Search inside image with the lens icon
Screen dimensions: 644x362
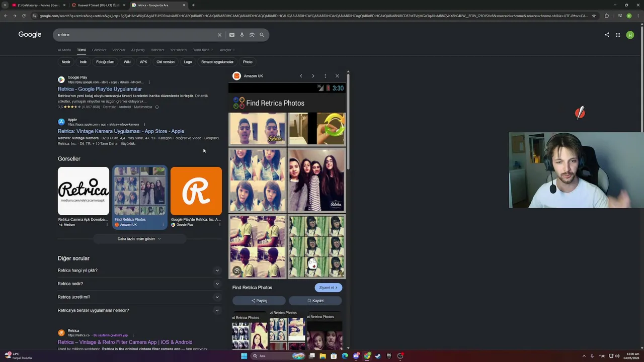pos(236,270)
